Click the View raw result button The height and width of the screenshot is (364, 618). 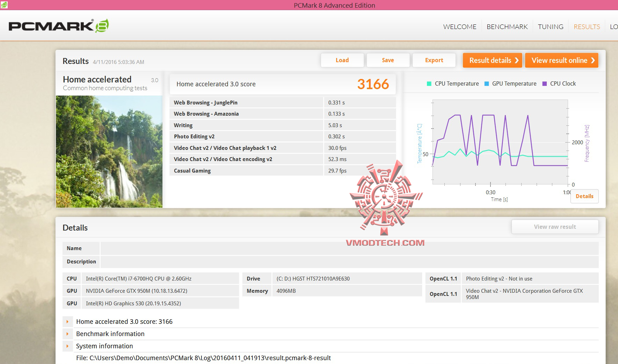pos(555,227)
